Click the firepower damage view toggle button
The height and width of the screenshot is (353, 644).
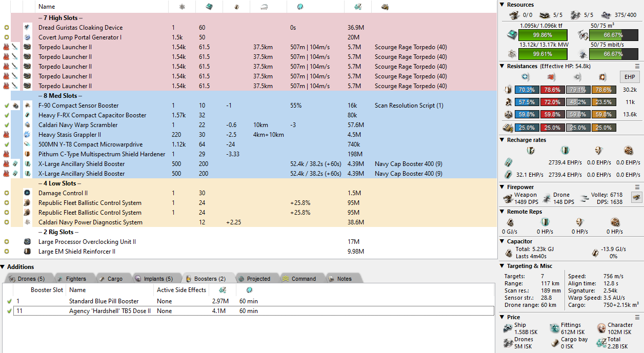[x=636, y=197]
